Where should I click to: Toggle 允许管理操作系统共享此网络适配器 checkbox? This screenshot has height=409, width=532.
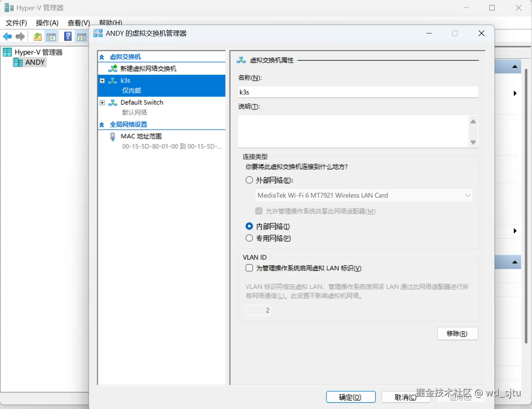point(259,211)
